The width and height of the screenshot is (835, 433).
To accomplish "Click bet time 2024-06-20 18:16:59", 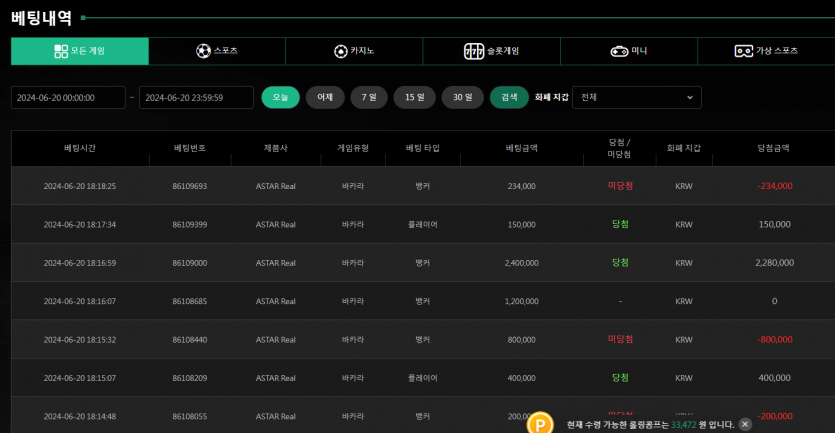I will tap(80, 263).
